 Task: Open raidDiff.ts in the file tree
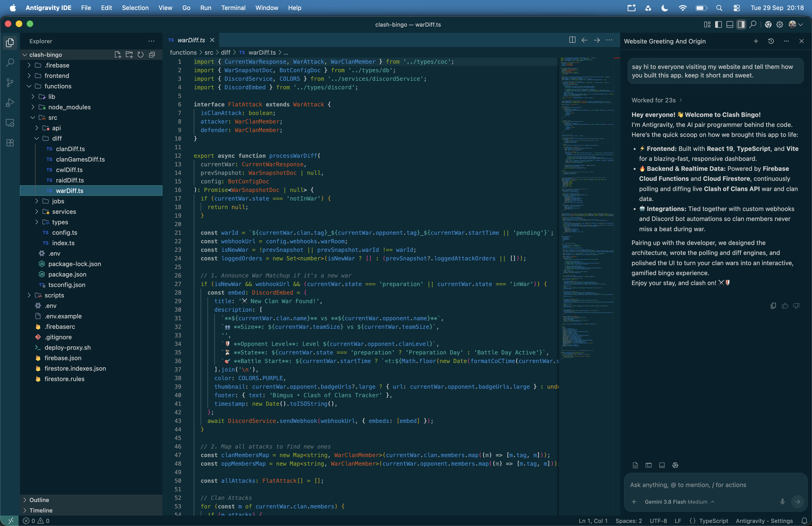click(x=91, y=180)
